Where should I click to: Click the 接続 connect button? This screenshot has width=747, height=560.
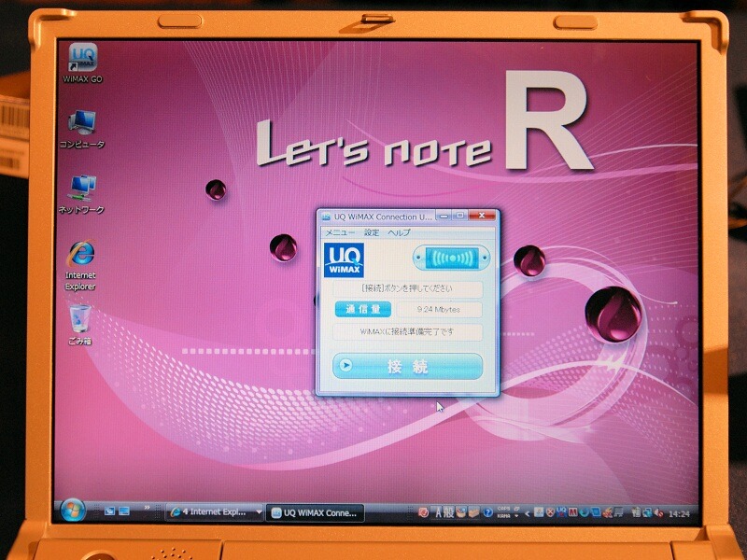click(408, 366)
